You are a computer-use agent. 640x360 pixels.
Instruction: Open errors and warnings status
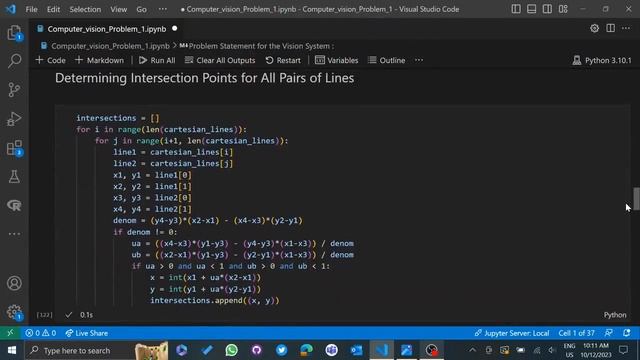pos(41,333)
